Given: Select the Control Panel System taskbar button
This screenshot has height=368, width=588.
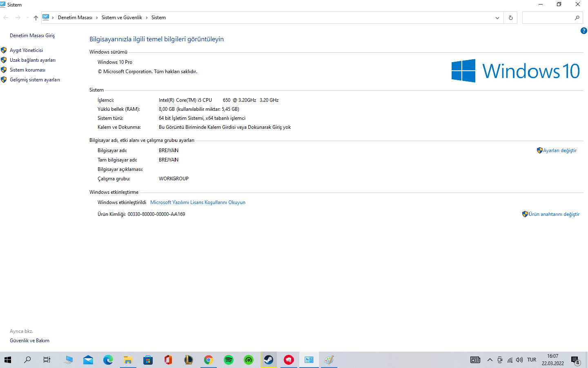Looking at the screenshot, I should [309, 360].
